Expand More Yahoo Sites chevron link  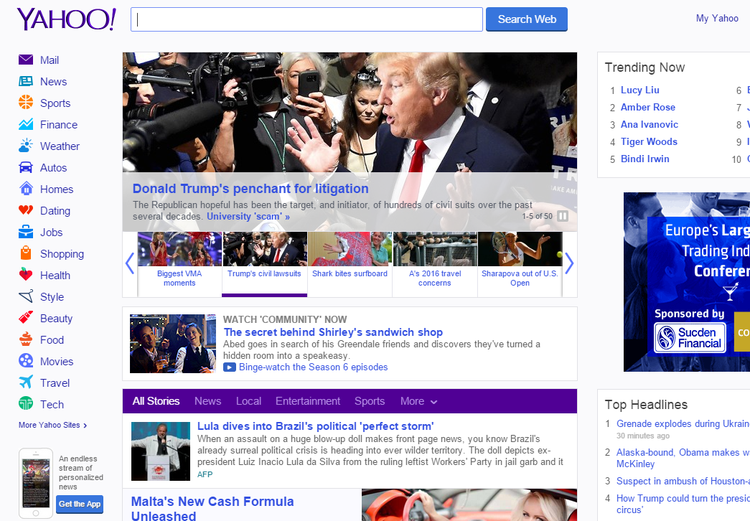(53, 425)
